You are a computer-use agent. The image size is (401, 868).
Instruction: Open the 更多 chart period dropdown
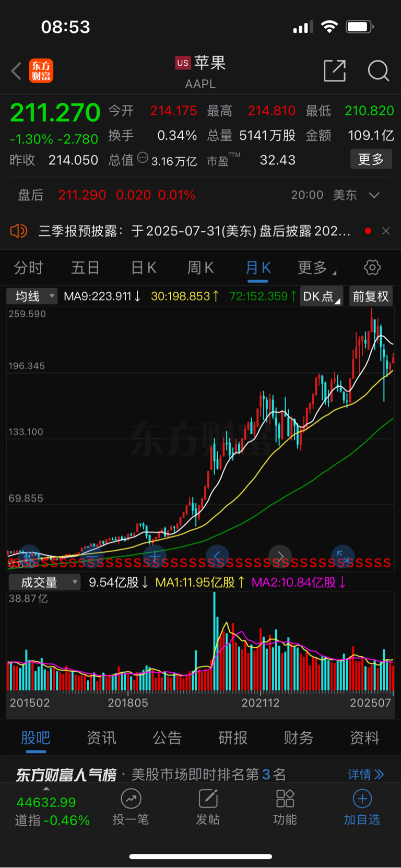[316, 268]
